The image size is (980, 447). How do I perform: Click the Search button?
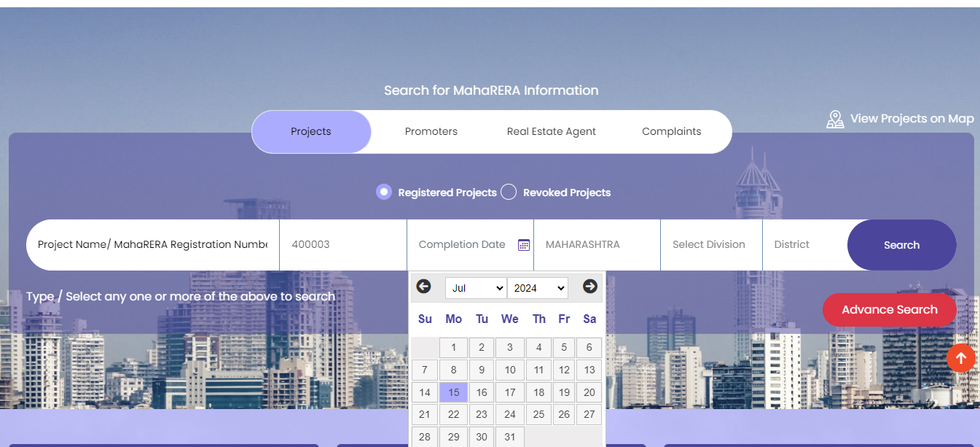click(902, 245)
